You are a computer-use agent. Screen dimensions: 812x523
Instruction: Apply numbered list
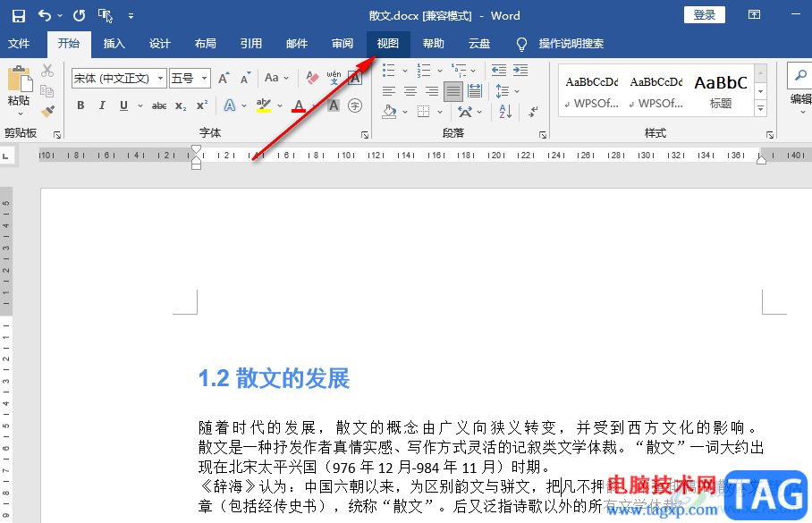click(x=424, y=70)
